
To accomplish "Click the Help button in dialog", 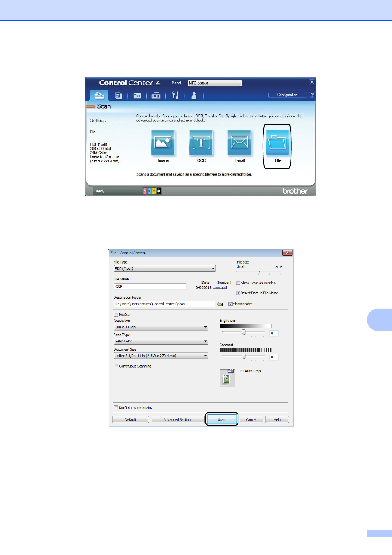I will pyautogui.click(x=277, y=420).
